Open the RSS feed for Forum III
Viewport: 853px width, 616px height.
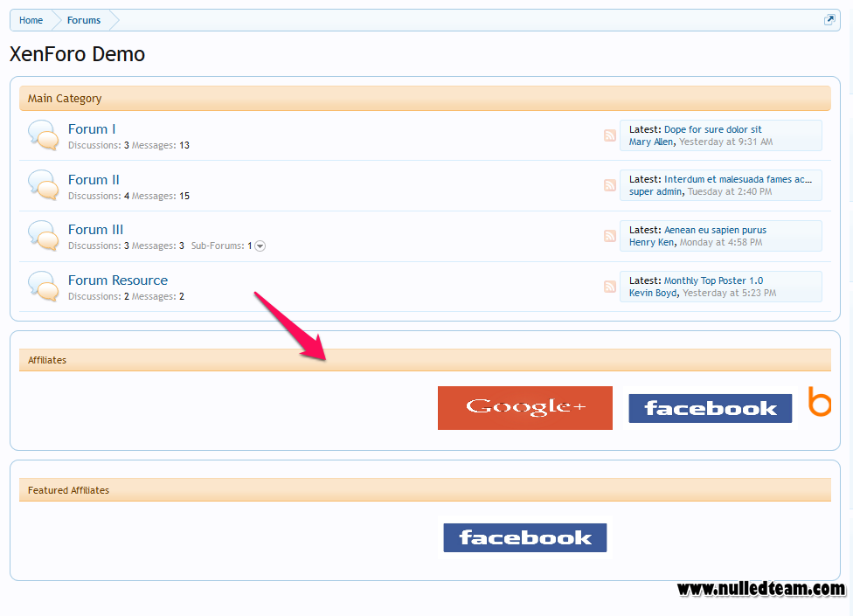[x=610, y=236]
